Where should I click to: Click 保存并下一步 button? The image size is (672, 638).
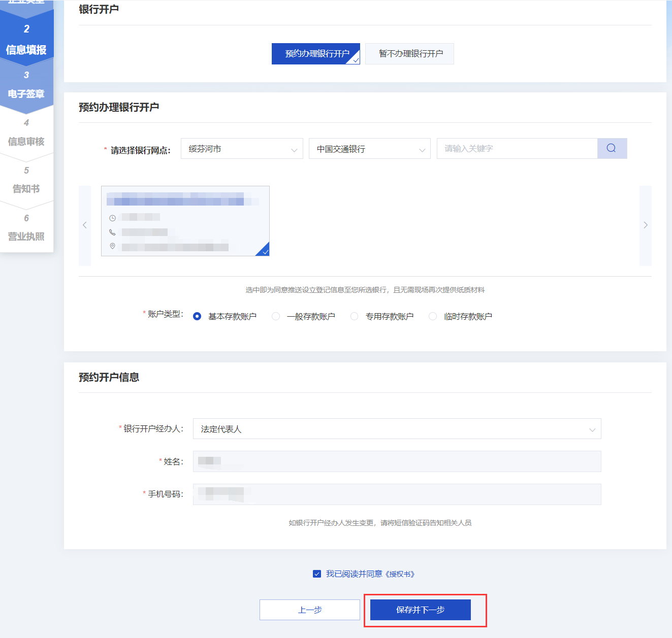click(420, 610)
